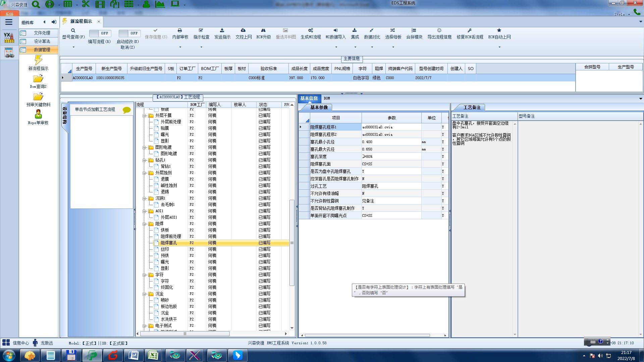This screenshot has width=644, height=362.
Task: Collapse the 外层蚀刻 tree folder
Action: tap(145, 173)
